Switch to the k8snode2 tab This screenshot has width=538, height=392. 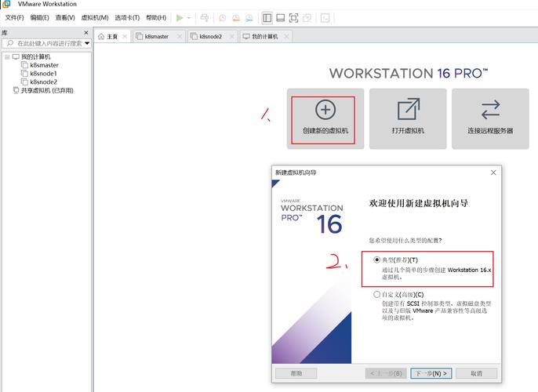[x=211, y=36]
